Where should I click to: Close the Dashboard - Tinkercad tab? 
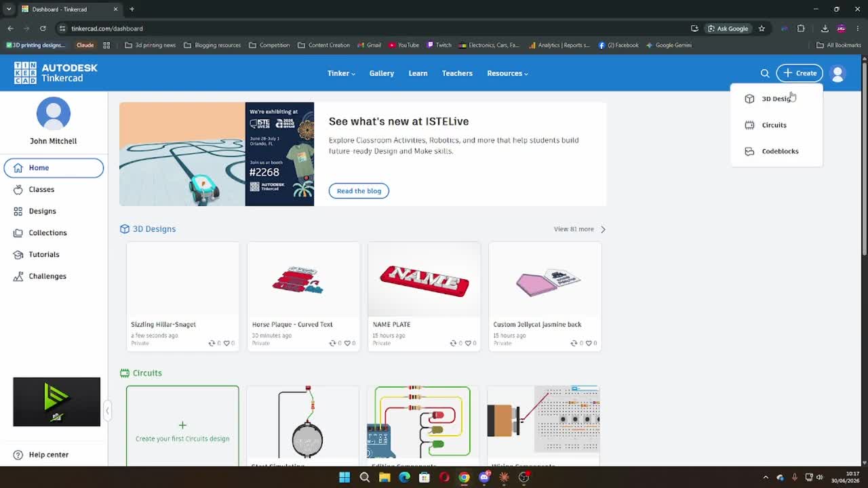click(x=115, y=9)
